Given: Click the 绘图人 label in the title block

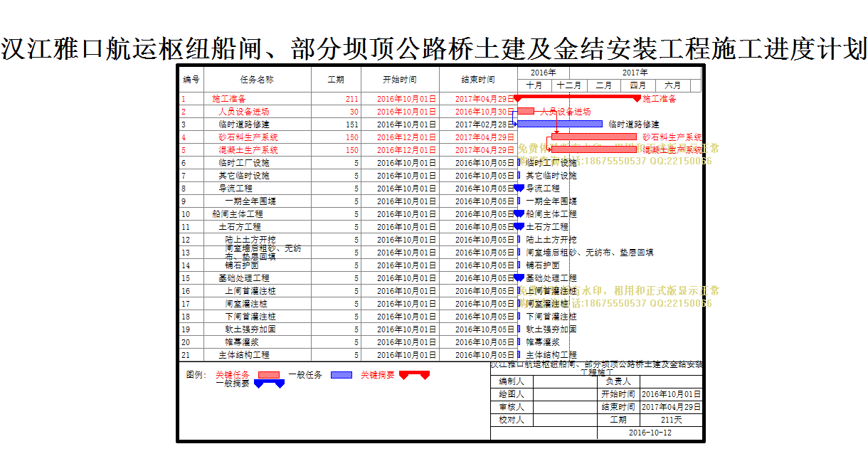Looking at the screenshot, I should 512,394.
